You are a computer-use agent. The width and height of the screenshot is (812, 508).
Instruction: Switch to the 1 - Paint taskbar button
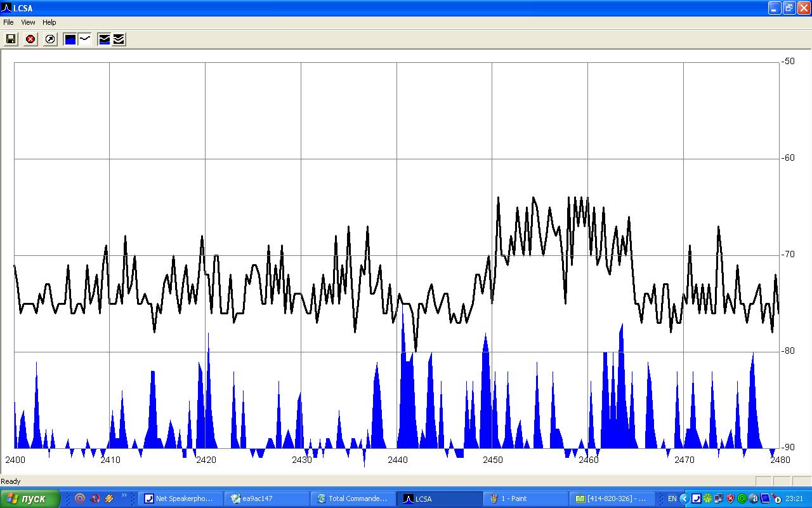(525, 498)
